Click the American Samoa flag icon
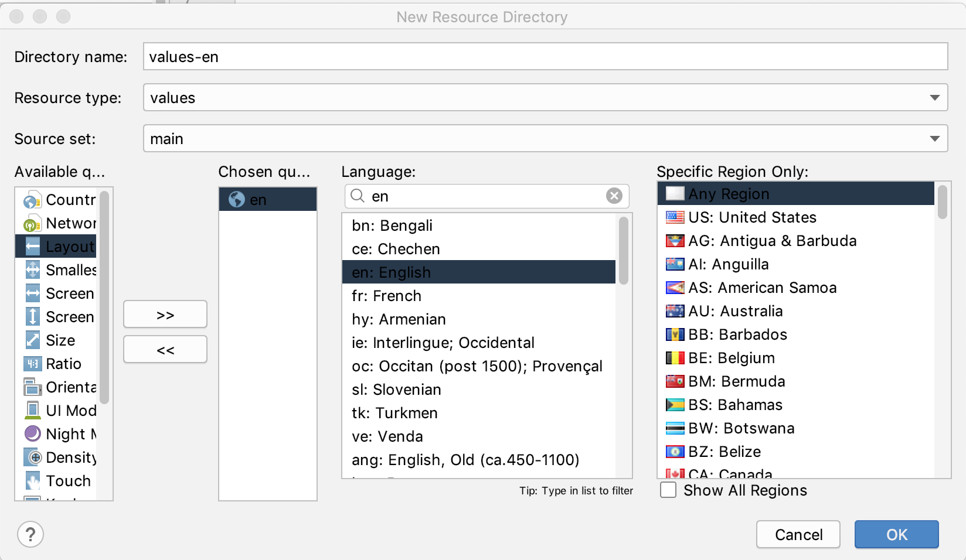Image resolution: width=966 pixels, height=560 pixels. pos(675,288)
